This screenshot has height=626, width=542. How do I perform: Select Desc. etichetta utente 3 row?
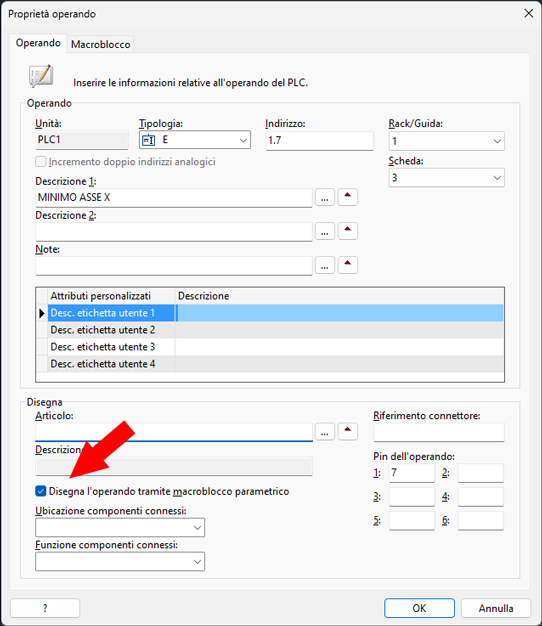pos(269,347)
